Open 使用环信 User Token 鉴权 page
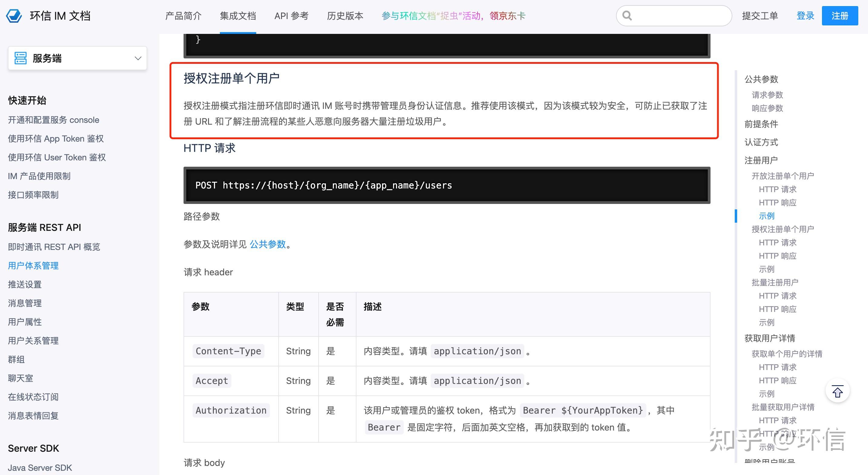 tap(57, 157)
